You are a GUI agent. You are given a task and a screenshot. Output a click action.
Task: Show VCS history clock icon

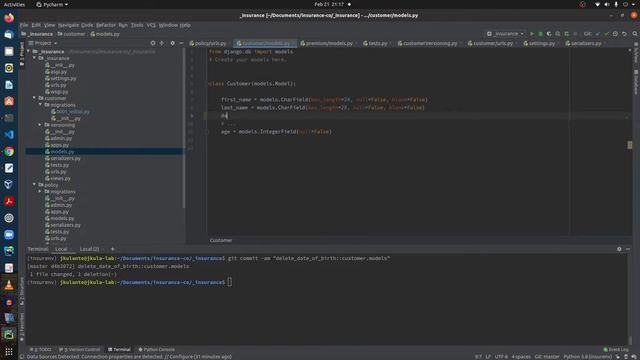click(x=616, y=34)
